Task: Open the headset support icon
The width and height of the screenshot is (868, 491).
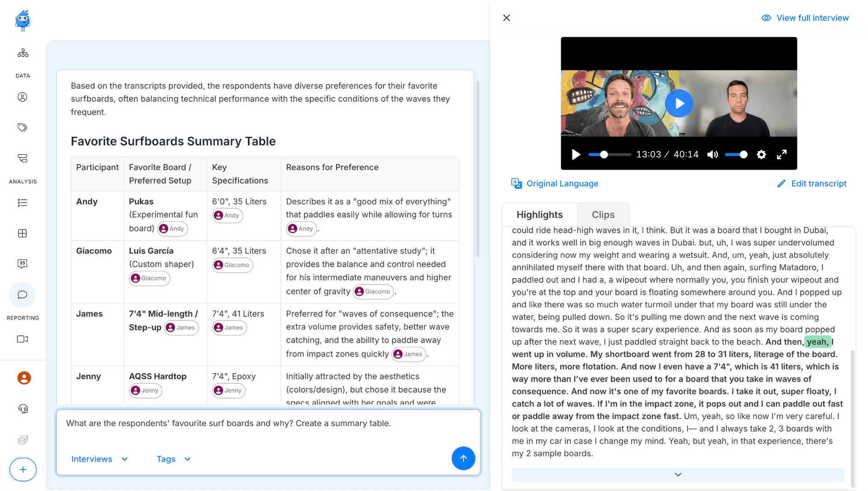Action: click(23, 409)
